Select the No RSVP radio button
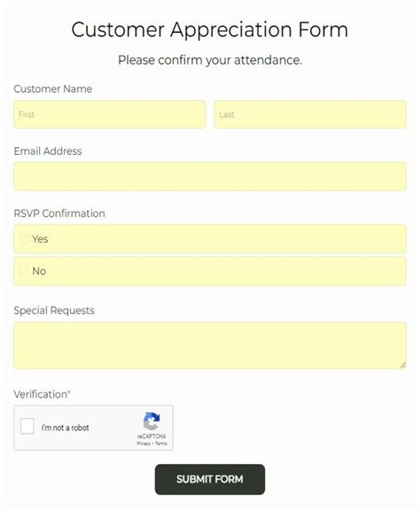 coord(23,272)
